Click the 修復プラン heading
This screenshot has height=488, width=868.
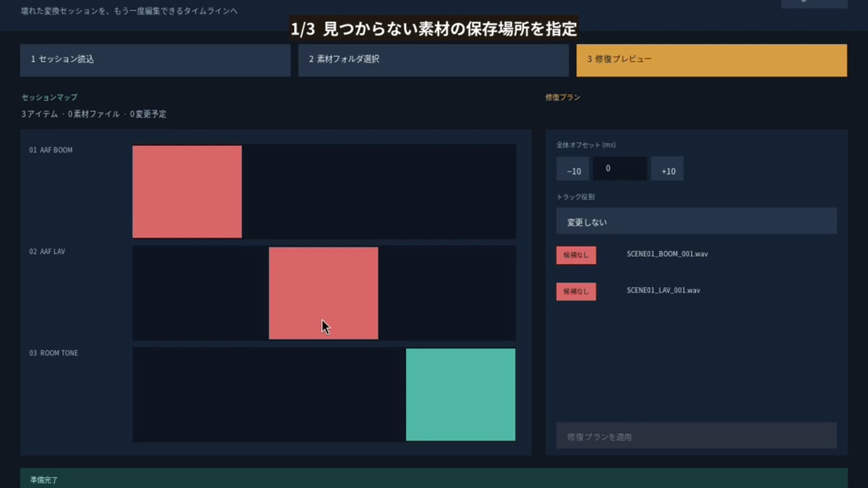563,97
